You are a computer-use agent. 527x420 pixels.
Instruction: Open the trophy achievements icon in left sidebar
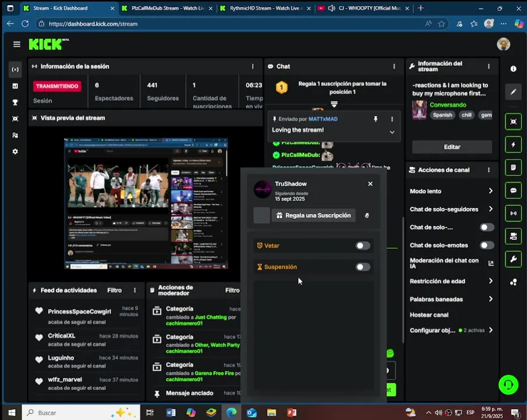pos(15,103)
